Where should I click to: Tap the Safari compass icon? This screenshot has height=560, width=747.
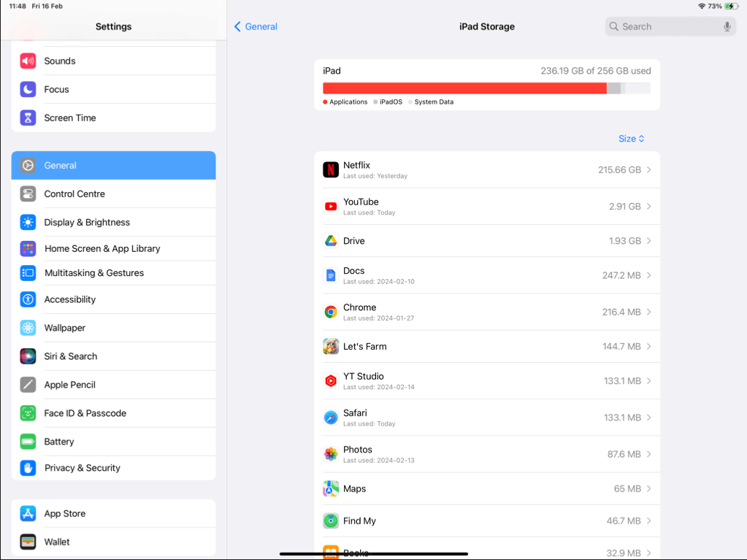(331, 418)
